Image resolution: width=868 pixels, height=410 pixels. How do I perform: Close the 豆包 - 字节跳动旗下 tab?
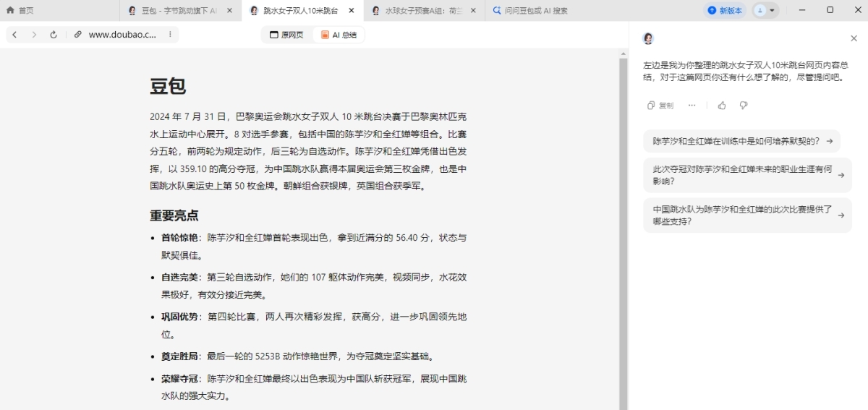tap(229, 10)
